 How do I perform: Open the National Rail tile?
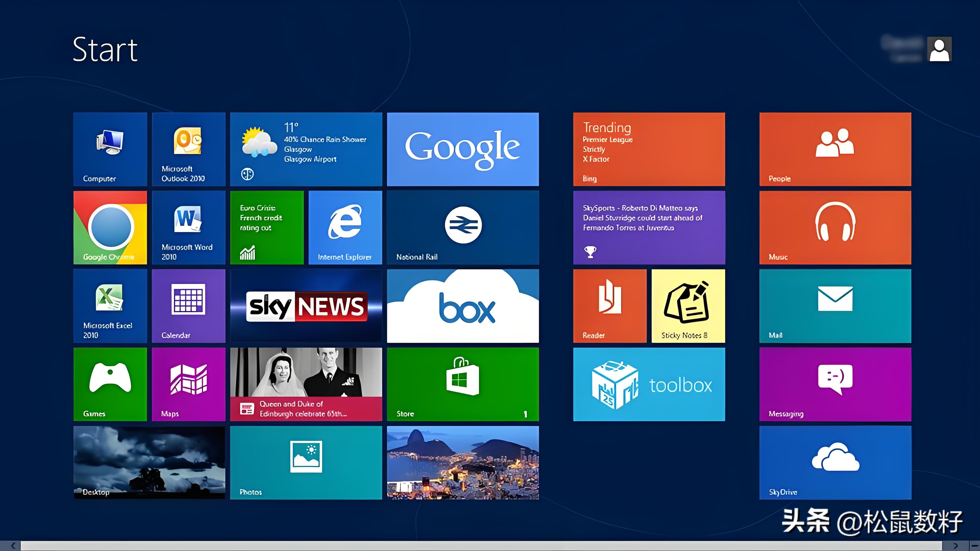click(463, 227)
